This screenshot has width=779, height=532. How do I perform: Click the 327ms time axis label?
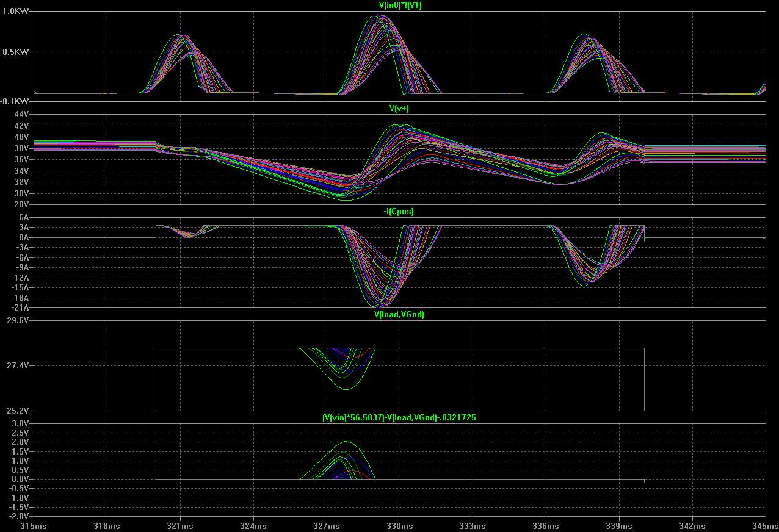(x=327, y=526)
